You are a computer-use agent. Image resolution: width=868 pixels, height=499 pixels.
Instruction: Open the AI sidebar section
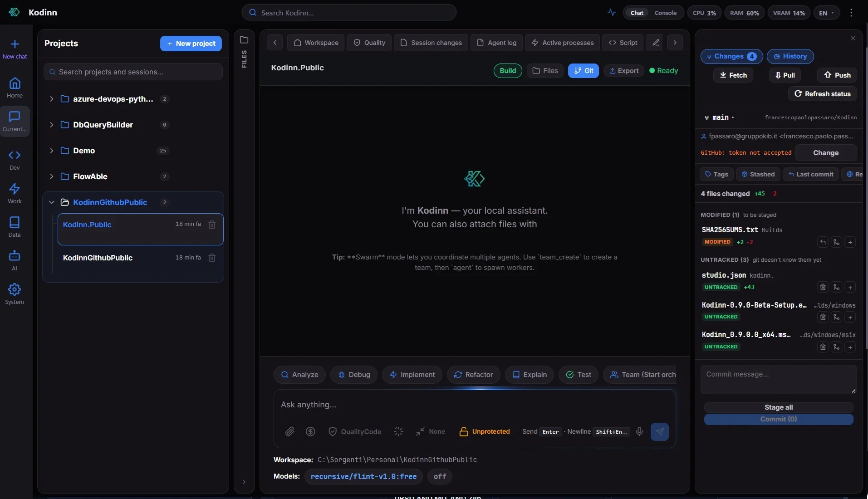tap(15, 260)
